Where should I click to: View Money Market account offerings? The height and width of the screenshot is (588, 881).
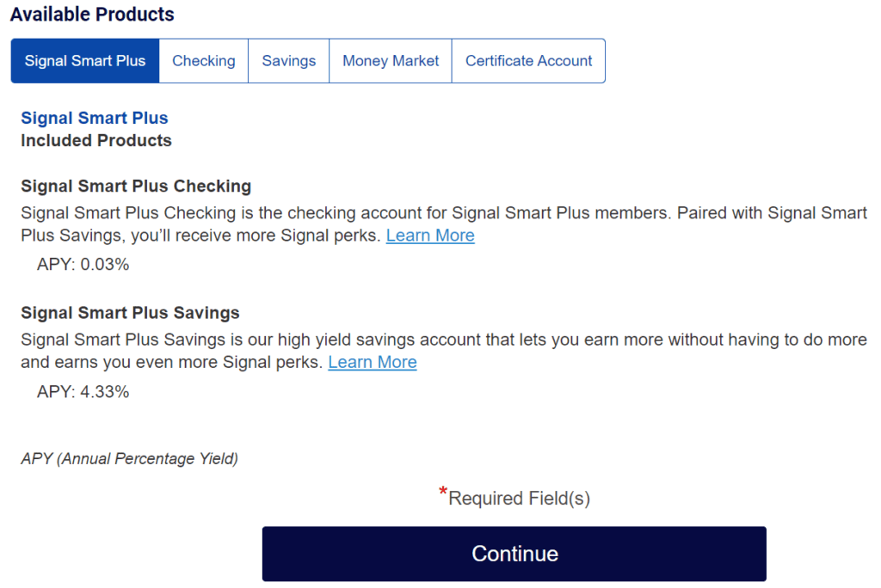pos(390,60)
